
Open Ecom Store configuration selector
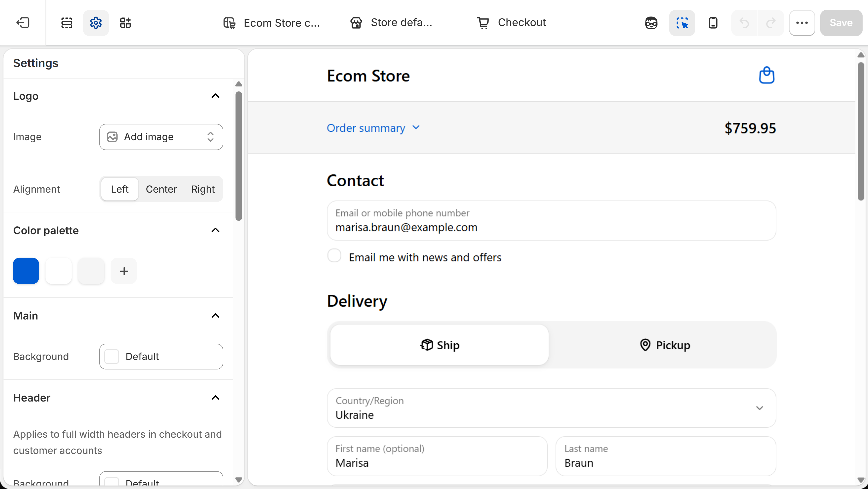[x=272, y=23]
